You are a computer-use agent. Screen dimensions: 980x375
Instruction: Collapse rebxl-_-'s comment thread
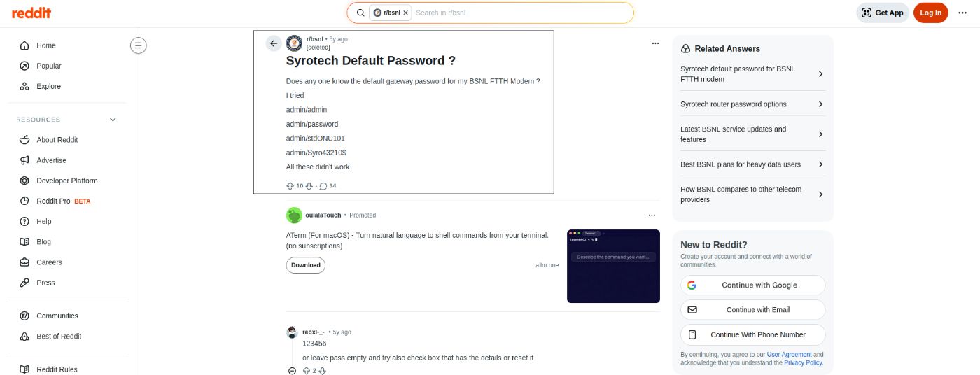click(292, 371)
